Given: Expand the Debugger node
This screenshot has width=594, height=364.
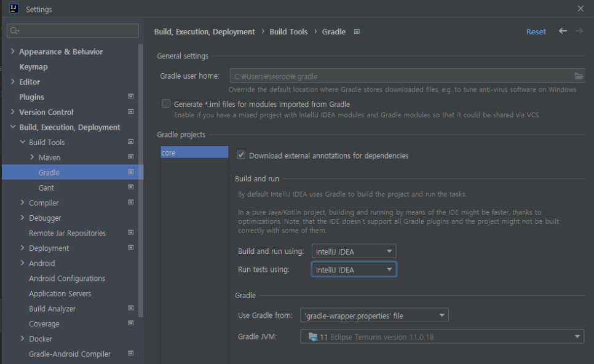Looking at the screenshot, I should (22, 218).
